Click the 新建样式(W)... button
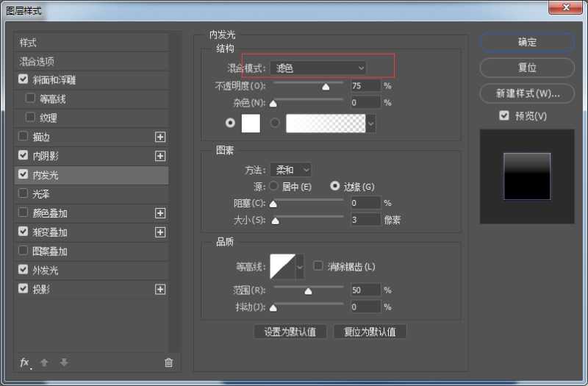 tap(527, 94)
